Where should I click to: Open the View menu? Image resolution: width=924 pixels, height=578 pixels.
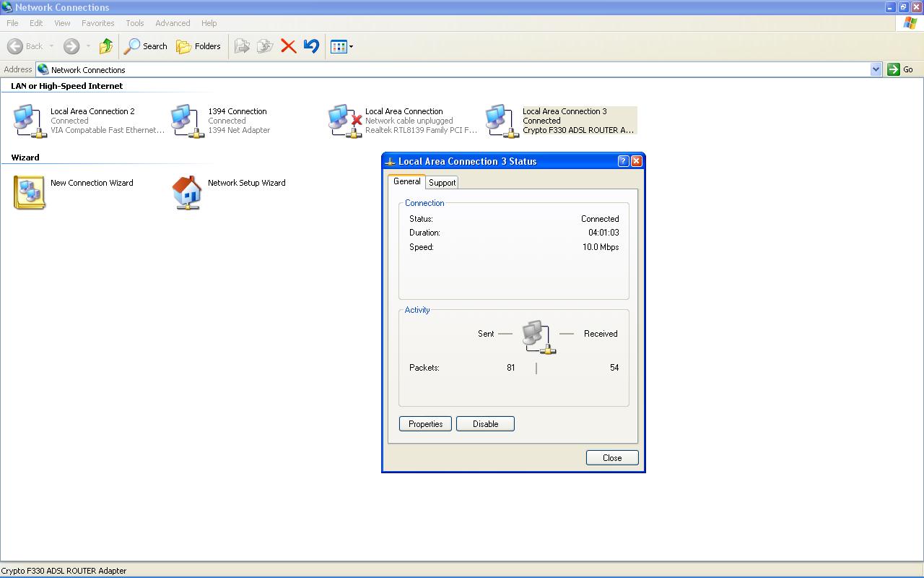(x=62, y=23)
